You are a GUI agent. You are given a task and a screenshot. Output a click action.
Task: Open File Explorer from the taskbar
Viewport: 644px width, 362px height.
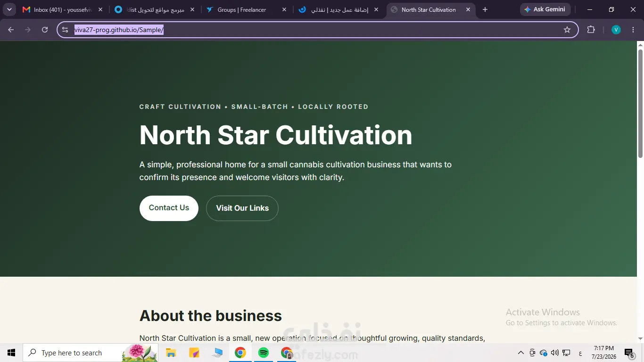171,353
